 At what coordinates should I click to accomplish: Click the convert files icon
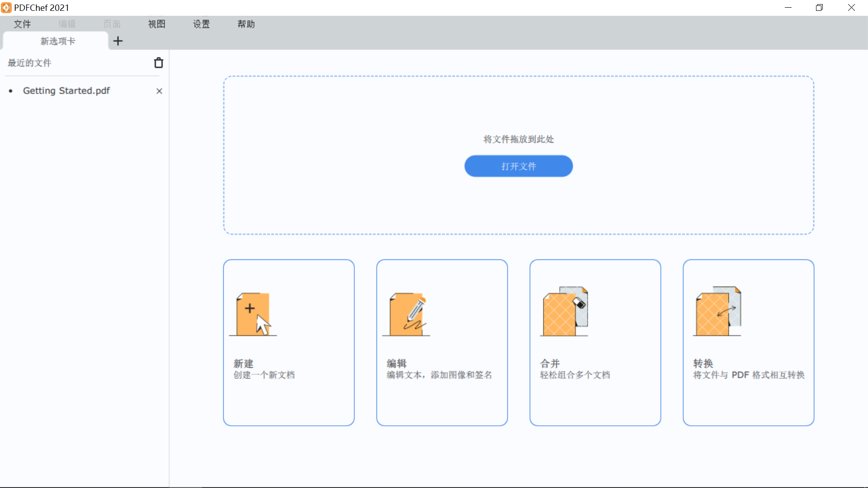pos(717,312)
